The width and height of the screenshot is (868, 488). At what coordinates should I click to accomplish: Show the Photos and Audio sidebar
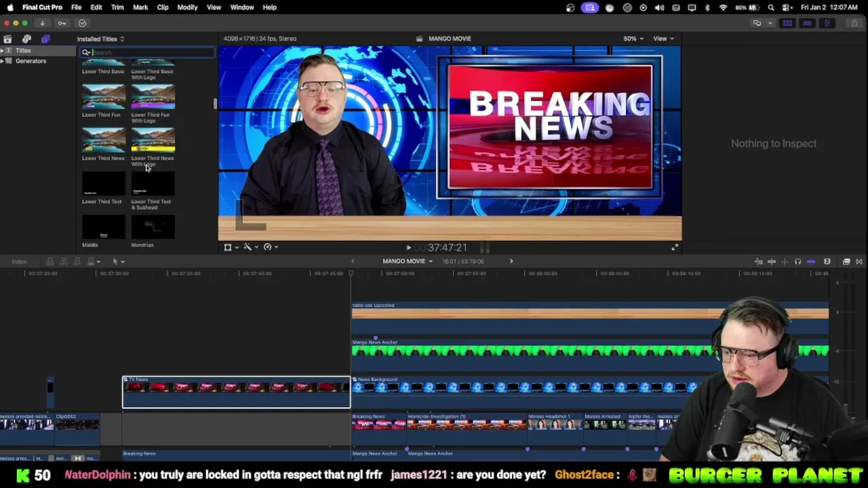[x=26, y=39]
